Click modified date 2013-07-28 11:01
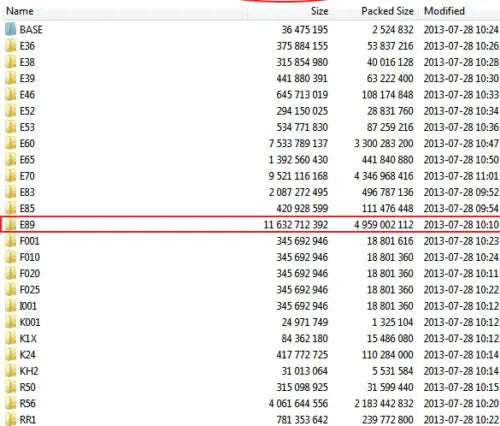Viewport: 500px width, 426px height. [461, 176]
